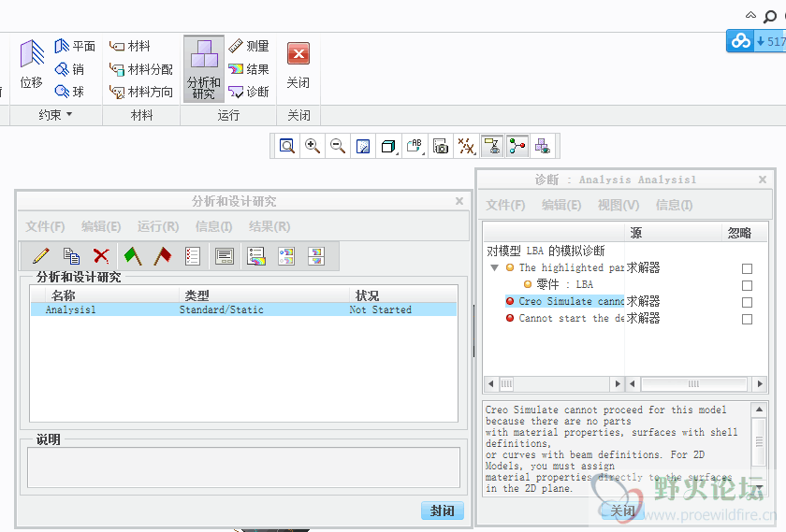The image size is (786, 532).
Task: Open 视图(V) menu in the diagnostics window
Action: [619, 205]
